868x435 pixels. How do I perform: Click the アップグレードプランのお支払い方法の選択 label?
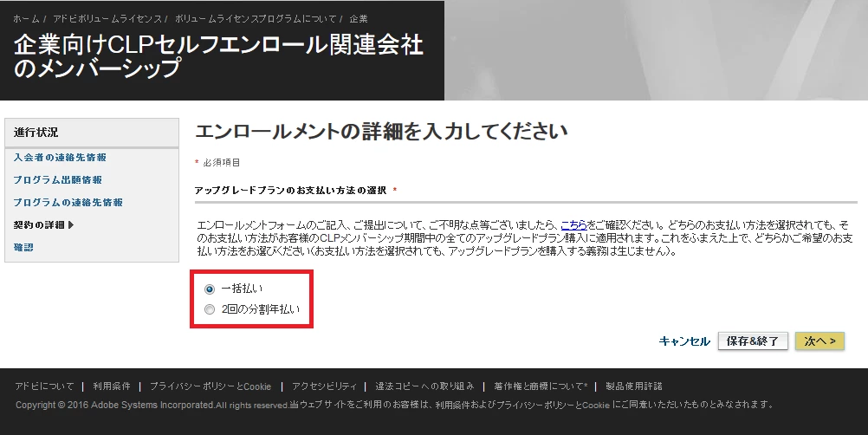[x=290, y=191]
